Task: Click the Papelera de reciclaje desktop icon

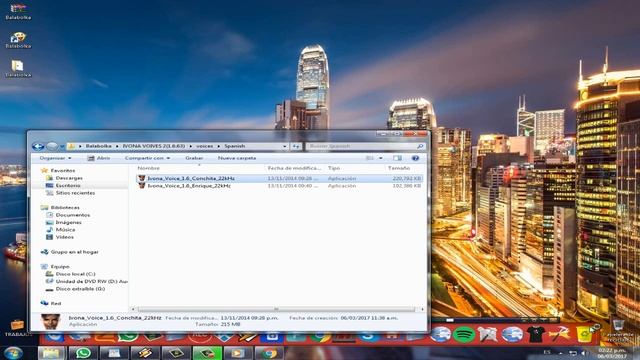Action: coord(619,330)
